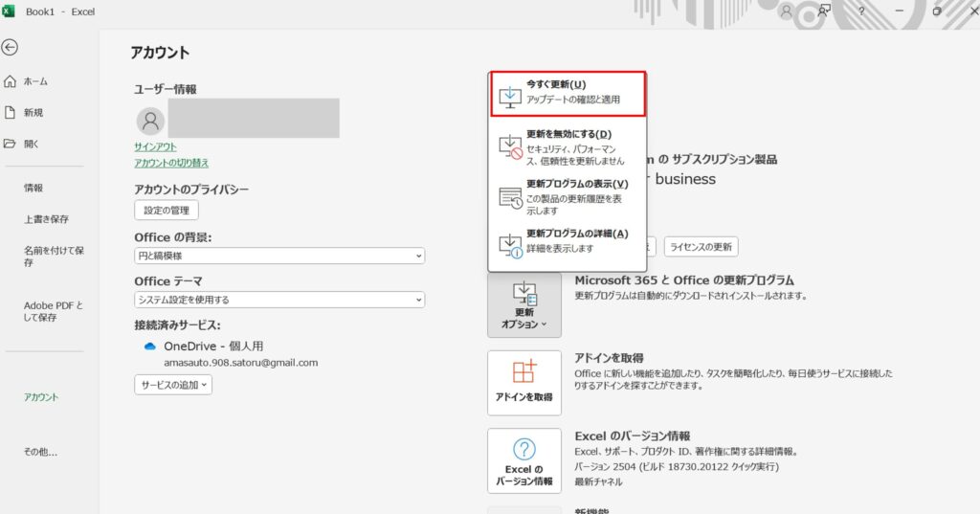Image resolution: width=980 pixels, height=514 pixels.
Task: Click the アドインを取得 heading text
Action: [609, 358]
